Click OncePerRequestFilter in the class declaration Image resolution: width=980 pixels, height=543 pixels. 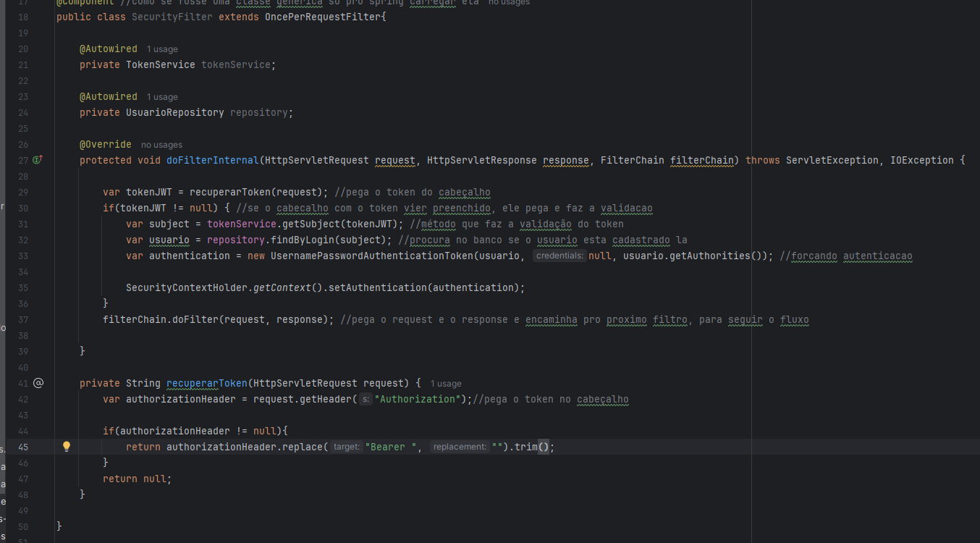pyautogui.click(x=323, y=17)
